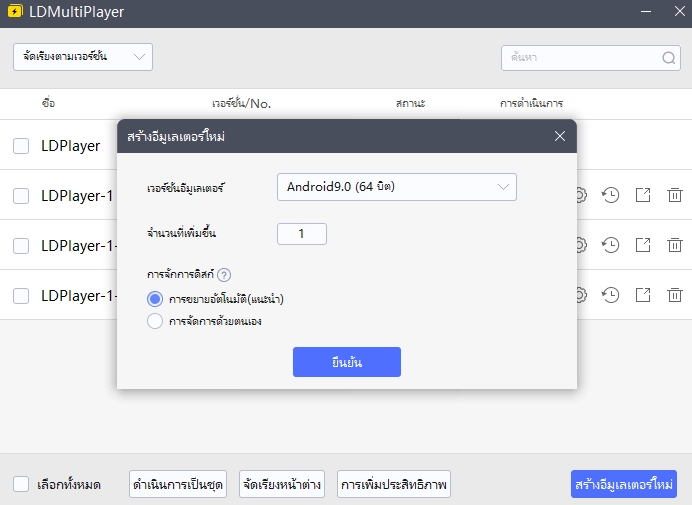
Task: Click the backup/restore icon in the second row
Action: click(x=610, y=195)
